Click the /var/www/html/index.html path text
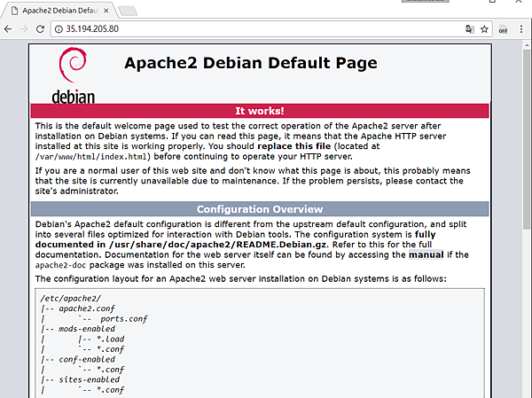 [91, 157]
